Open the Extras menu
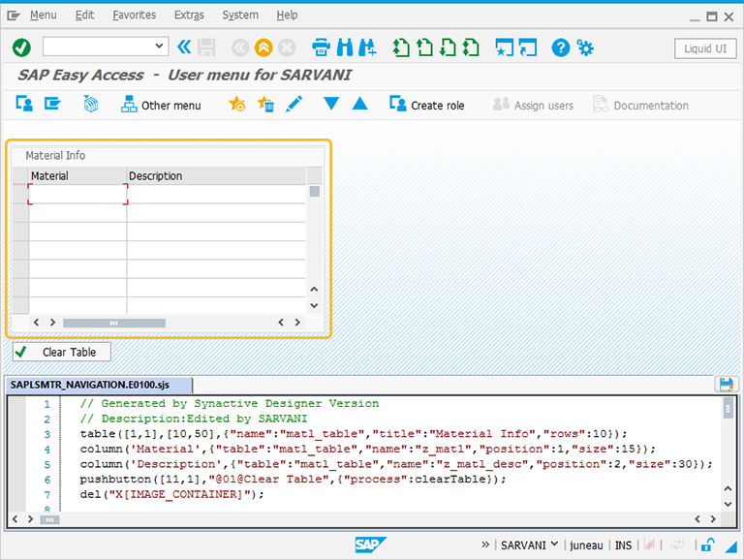The height and width of the screenshot is (560, 744). click(189, 16)
